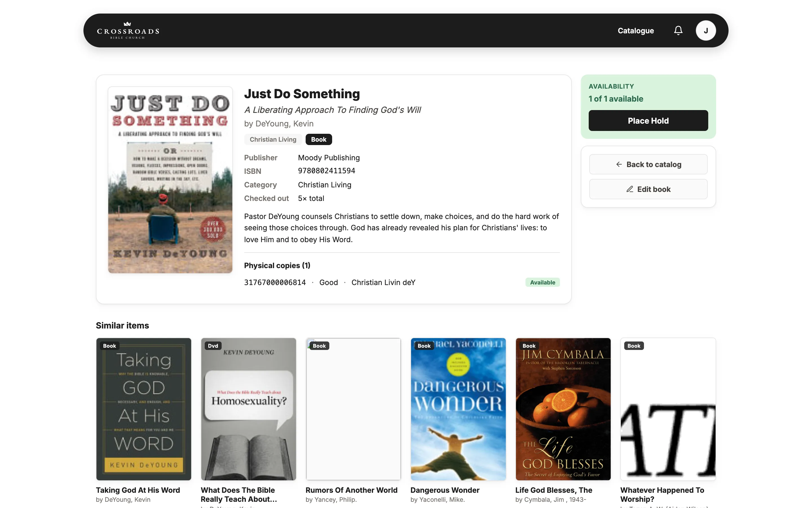812x508 pixels.
Task: Click the Christian Living tag chip
Action: pyautogui.click(x=273, y=139)
